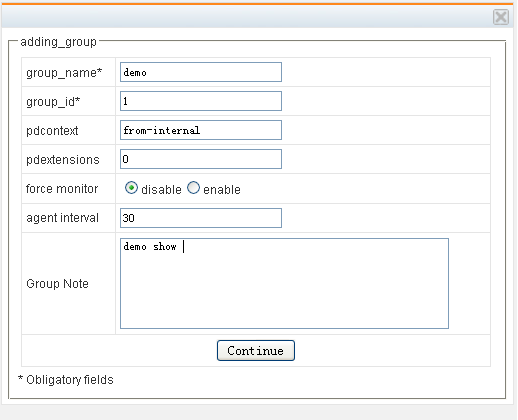The width and height of the screenshot is (518, 420).
Task: Click the group_name* label
Action: pos(64,73)
